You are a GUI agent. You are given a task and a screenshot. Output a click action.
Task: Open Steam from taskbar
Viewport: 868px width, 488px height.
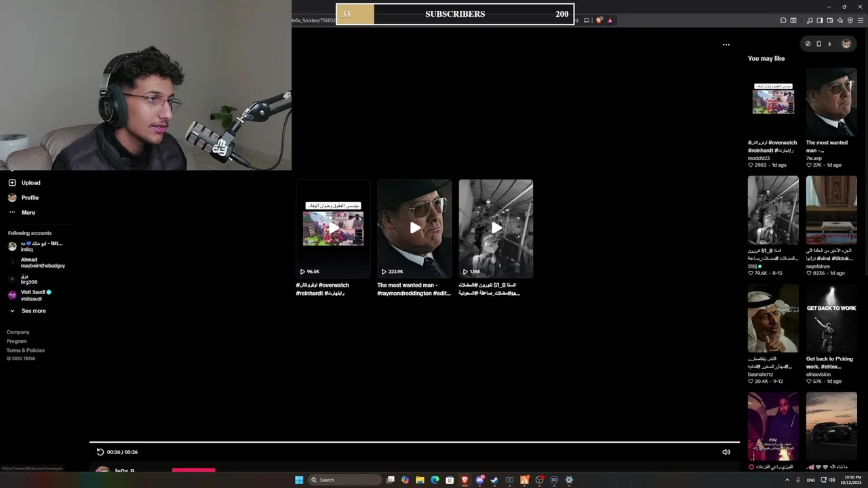494,480
